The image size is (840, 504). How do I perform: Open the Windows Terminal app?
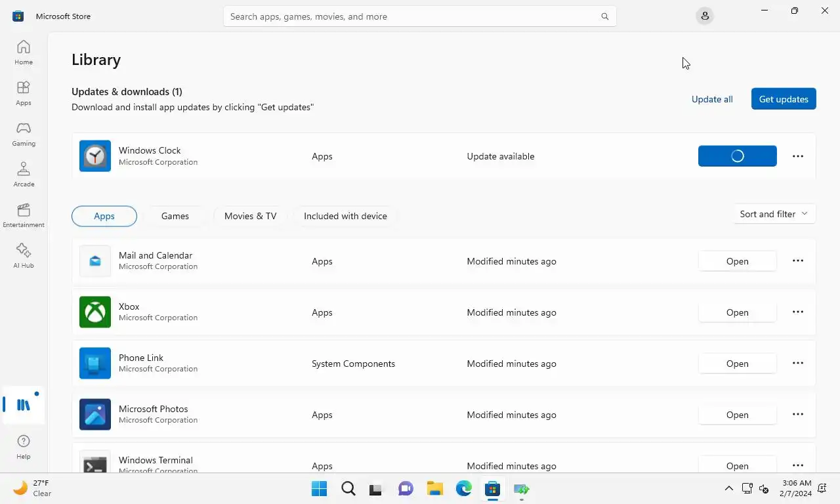coord(738,465)
